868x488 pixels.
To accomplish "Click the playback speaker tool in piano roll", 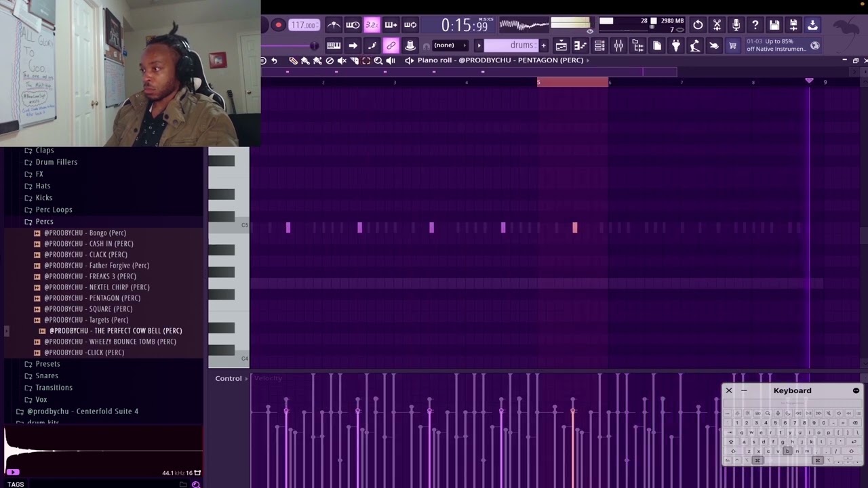I will click(x=391, y=60).
